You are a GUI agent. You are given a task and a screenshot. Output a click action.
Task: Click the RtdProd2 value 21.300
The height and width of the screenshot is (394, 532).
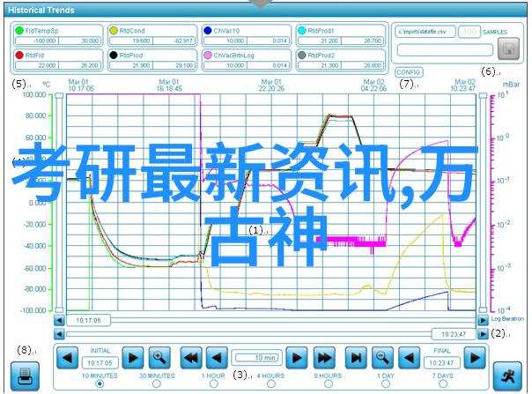[320, 65]
